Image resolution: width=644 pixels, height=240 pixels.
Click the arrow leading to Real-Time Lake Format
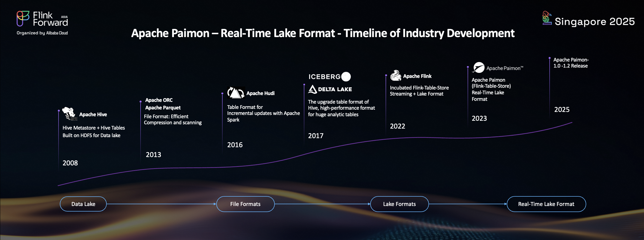(468, 204)
